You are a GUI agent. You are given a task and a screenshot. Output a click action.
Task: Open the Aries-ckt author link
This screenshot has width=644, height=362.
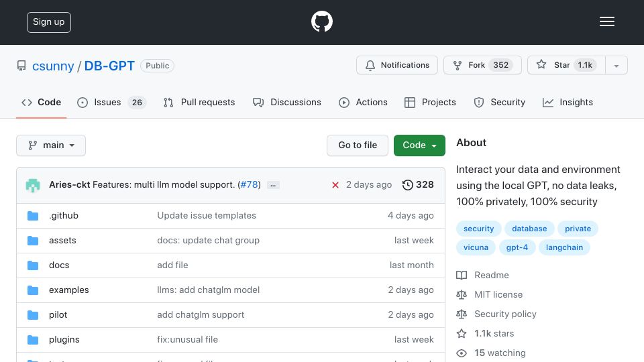[69, 185]
